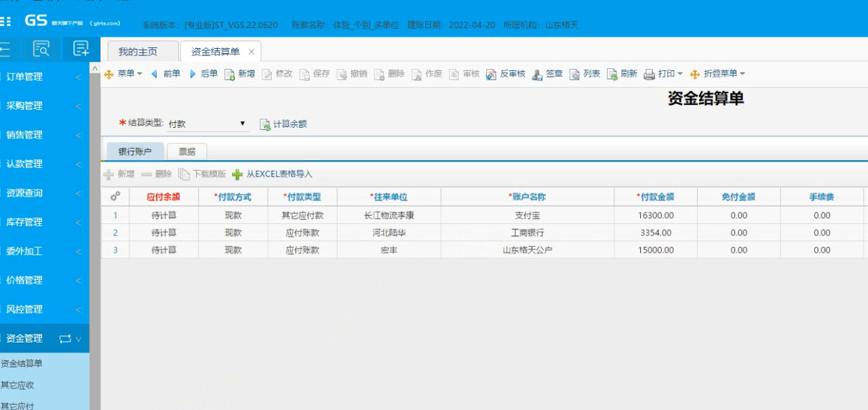Select the 河北陆华 cell

(389, 233)
